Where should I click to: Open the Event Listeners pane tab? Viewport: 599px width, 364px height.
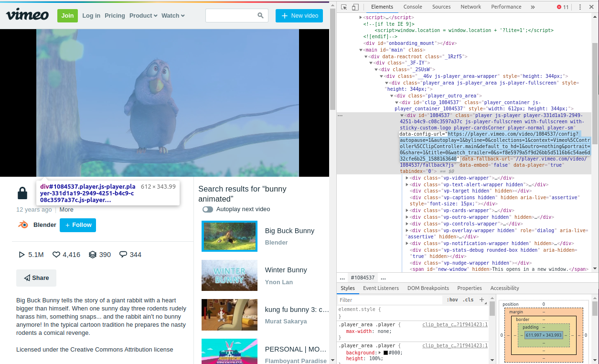pos(381,289)
